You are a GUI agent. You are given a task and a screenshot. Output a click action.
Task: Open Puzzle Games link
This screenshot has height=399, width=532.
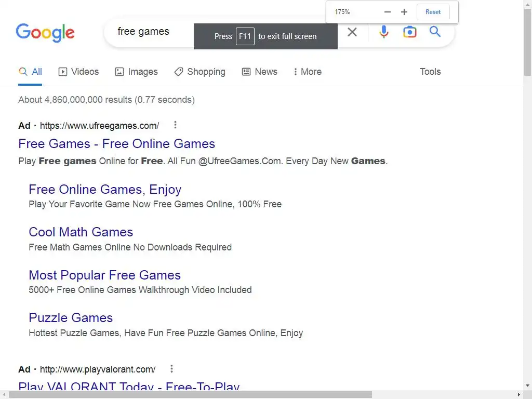tap(71, 318)
